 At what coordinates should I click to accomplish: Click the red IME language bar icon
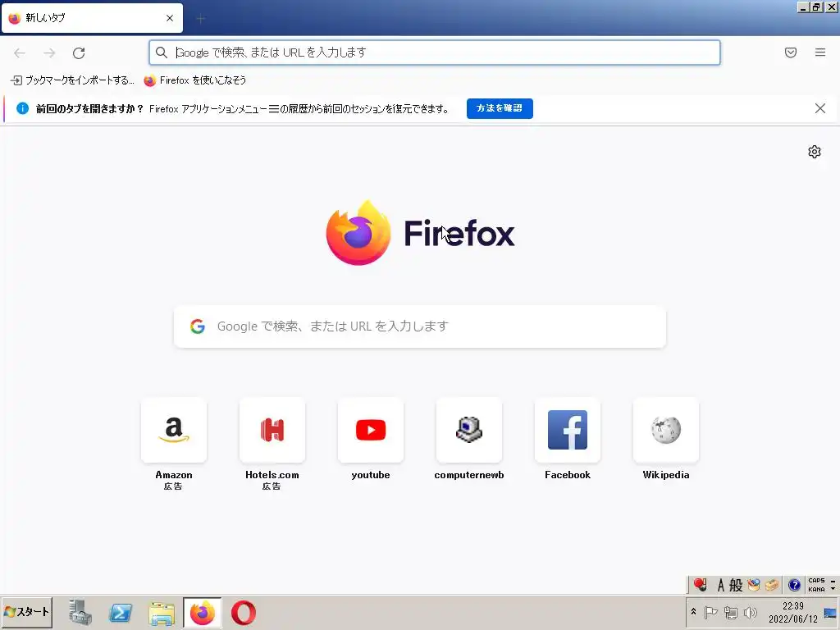701,584
